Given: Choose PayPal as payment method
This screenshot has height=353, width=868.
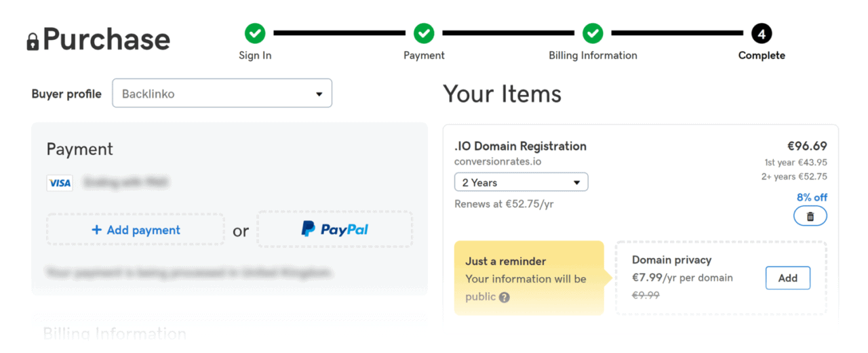Looking at the screenshot, I should [335, 230].
